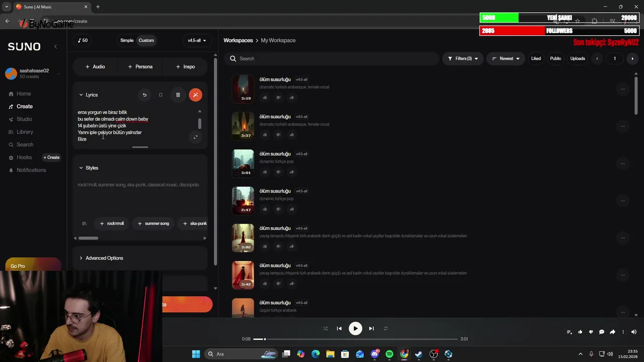The image size is (644, 362).
Task: Open the v4.5-all model dropdown
Action: [x=197, y=40]
